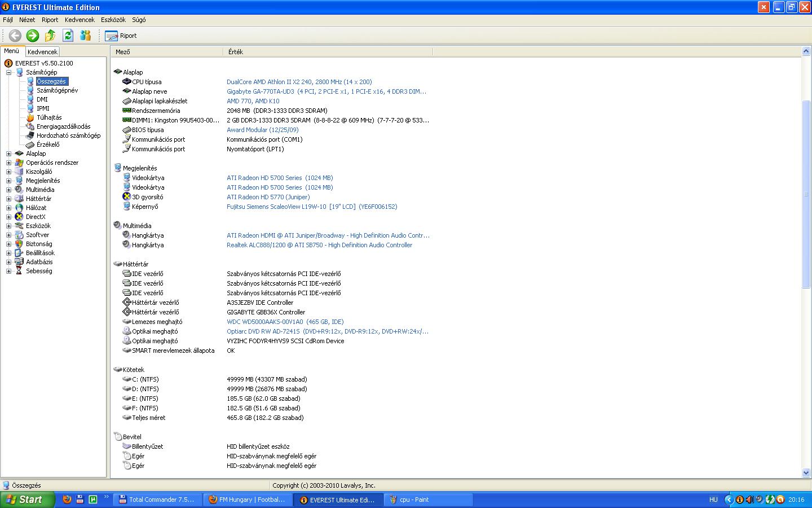Select the Teljes méret 465.8 GB value

[265, 418]
